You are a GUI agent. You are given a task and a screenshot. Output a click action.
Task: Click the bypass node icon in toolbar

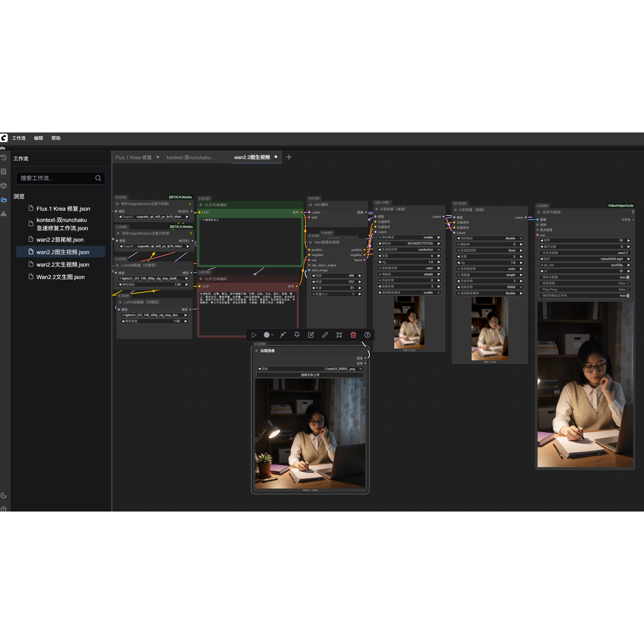click(283, 335)
